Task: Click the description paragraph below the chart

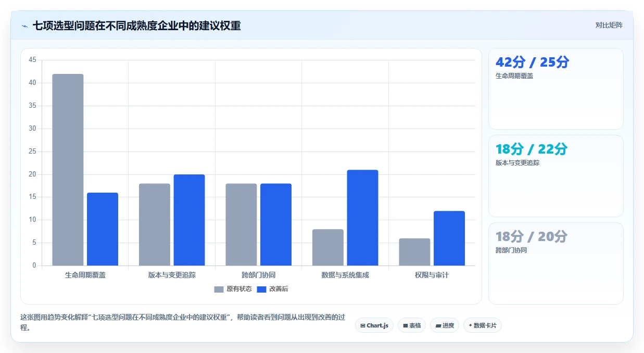Action: tap(182, 322)
